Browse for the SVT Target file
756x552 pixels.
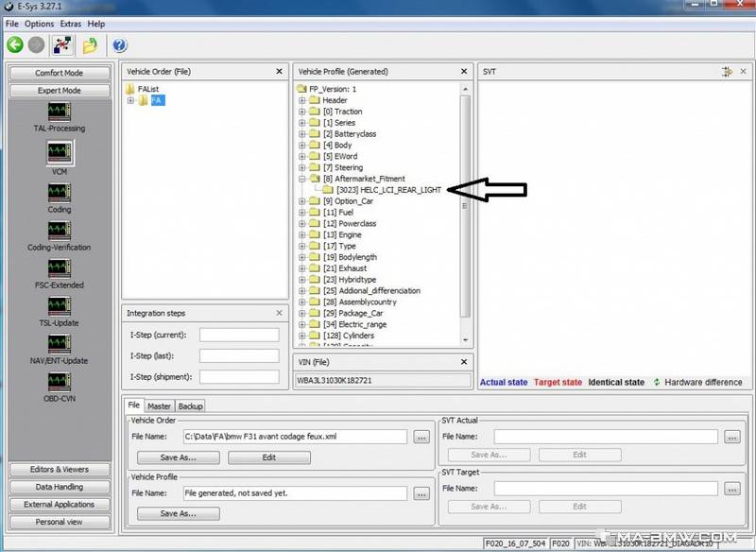pyautogui.click(x=731, y=489)
